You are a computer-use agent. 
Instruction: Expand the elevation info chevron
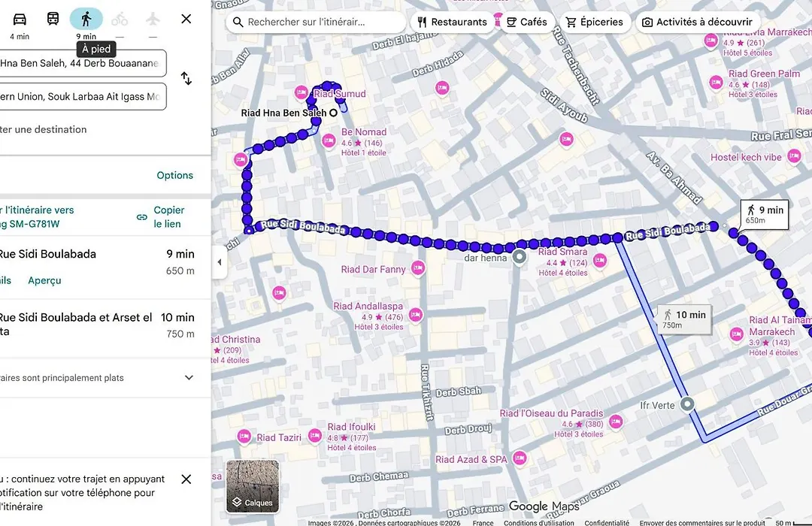coord(189,378)
